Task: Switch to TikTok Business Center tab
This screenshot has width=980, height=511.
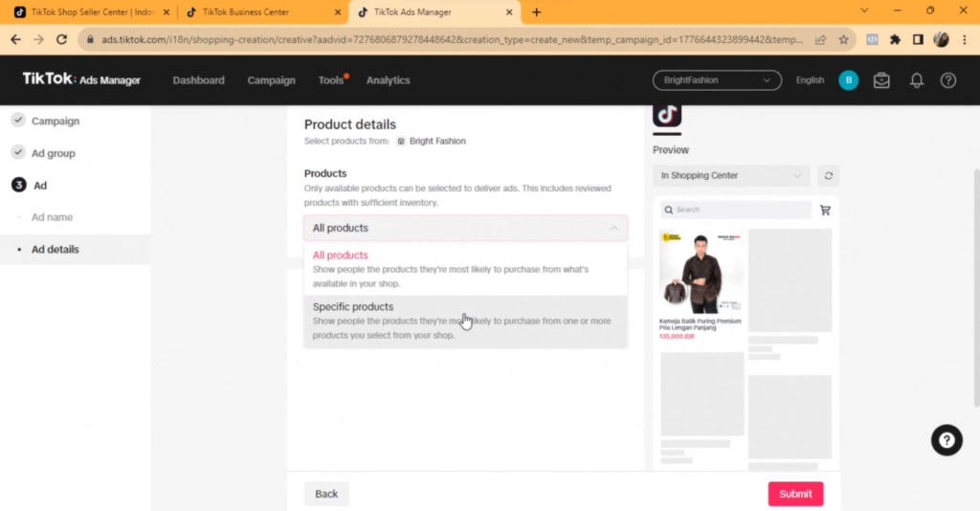Action: point(260,12)
